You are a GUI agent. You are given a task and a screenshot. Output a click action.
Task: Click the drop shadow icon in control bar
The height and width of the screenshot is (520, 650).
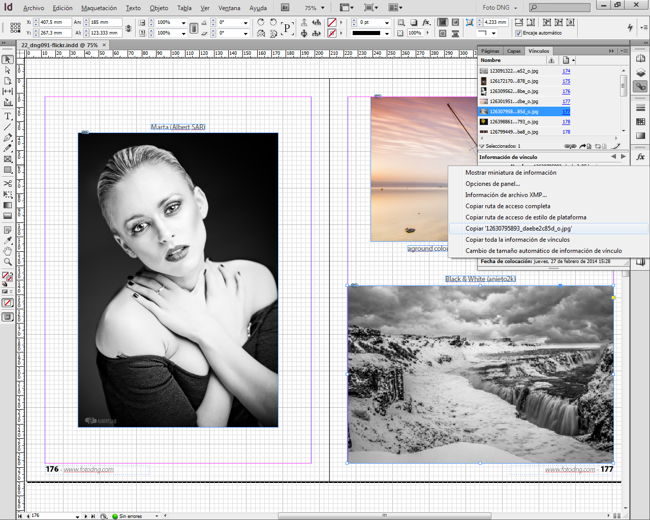pyautogui.click(x=413, y=22)
